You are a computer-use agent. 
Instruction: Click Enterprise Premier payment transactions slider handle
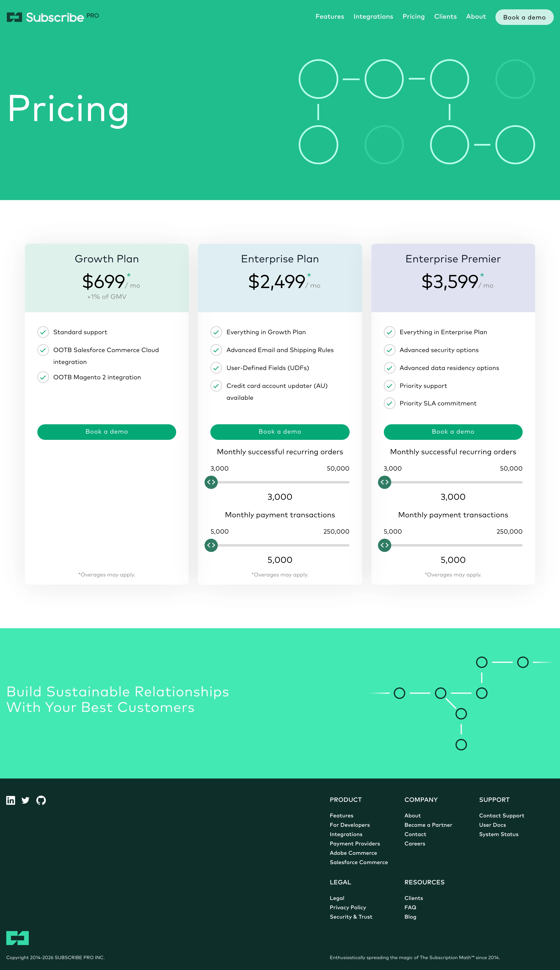[385, 545]
